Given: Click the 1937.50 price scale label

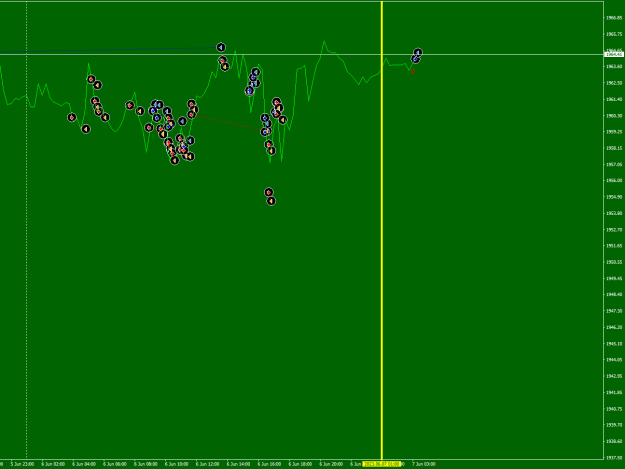Looking at the screenshot, I should tap(614, 458).
